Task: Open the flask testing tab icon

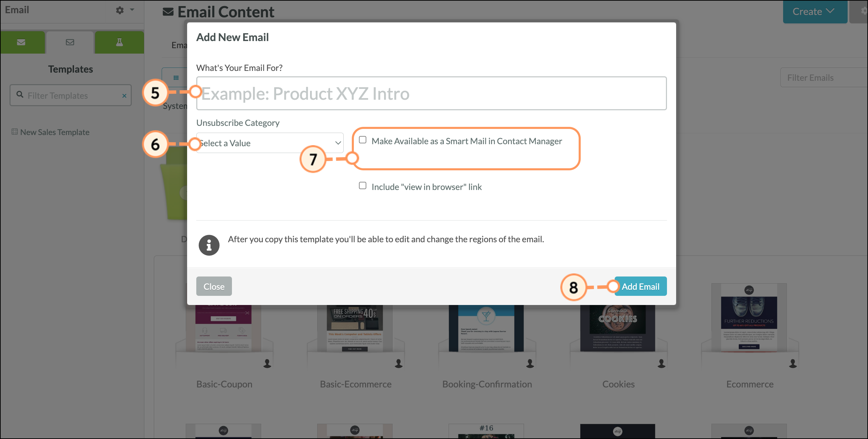Action: 119,42
